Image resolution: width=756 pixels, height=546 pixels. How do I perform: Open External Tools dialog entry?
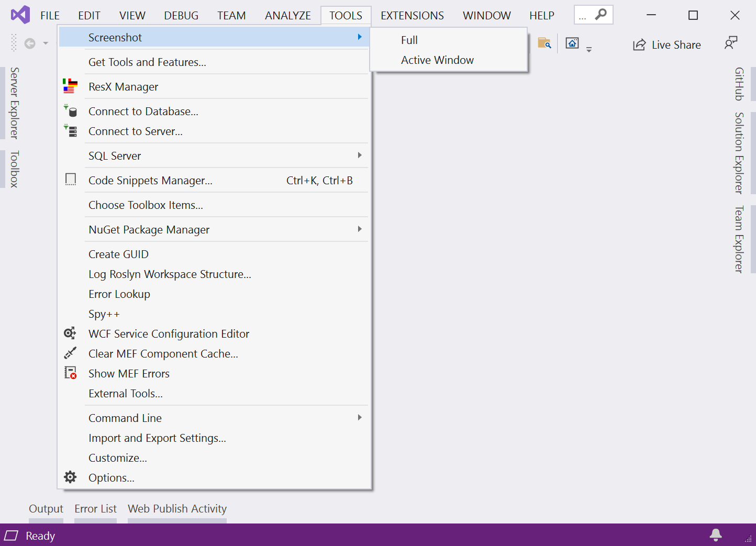214,393
